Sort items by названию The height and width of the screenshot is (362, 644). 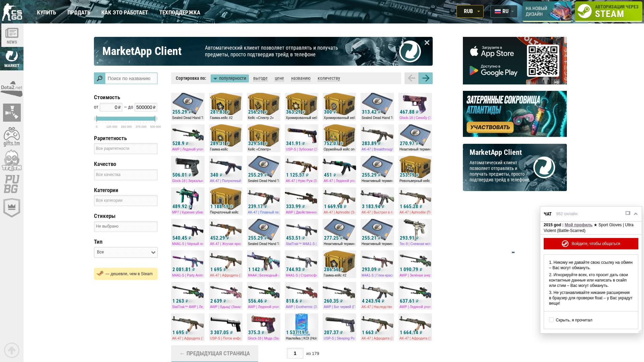click(301, 78)
